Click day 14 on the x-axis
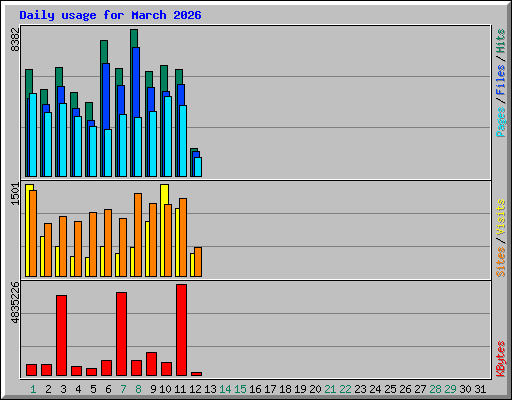This screenshot has height=400, width=512. 225,389
